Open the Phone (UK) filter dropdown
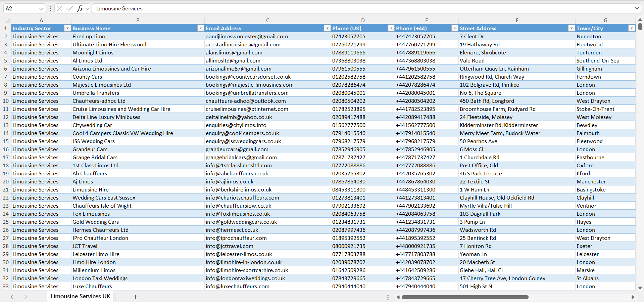Image resolution: width=644 pixels, height=302 pixels. (391, 28)
